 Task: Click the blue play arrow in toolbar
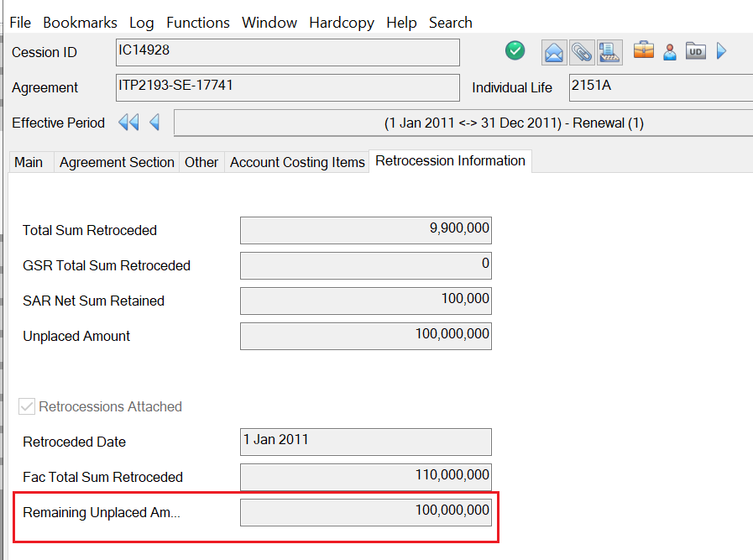pyautogui.click(x=721, y=52)
